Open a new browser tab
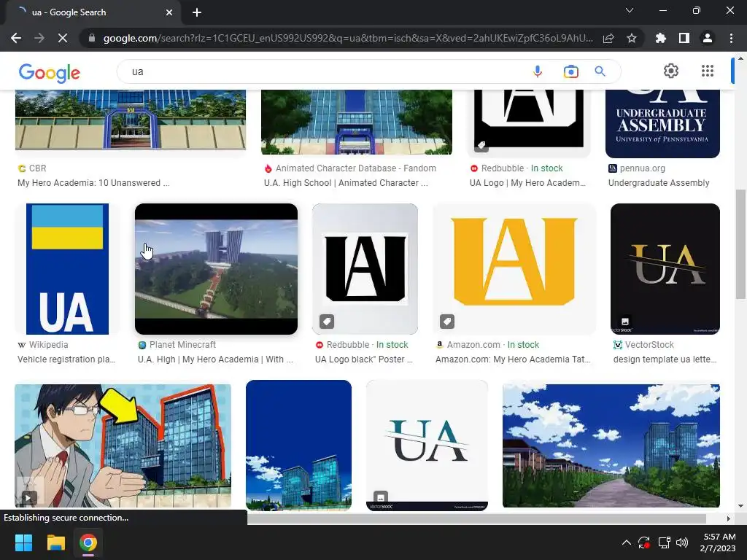Image resolution: width=747 pixels, height=560 pixels. (197, 12)
